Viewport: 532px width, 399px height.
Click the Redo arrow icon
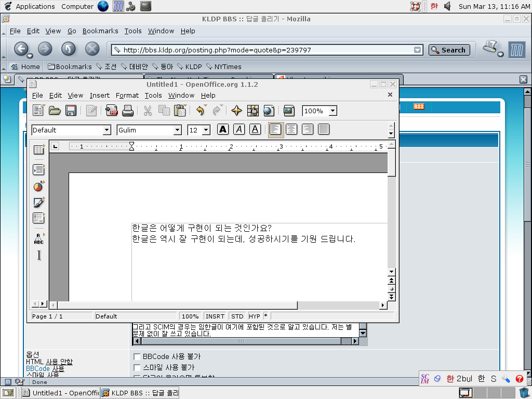(217, 111)
